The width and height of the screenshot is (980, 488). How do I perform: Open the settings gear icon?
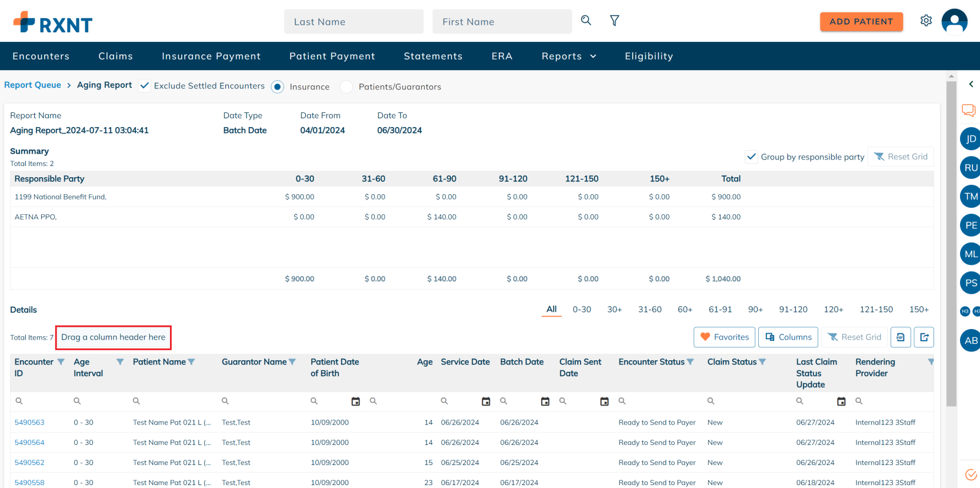926,21
